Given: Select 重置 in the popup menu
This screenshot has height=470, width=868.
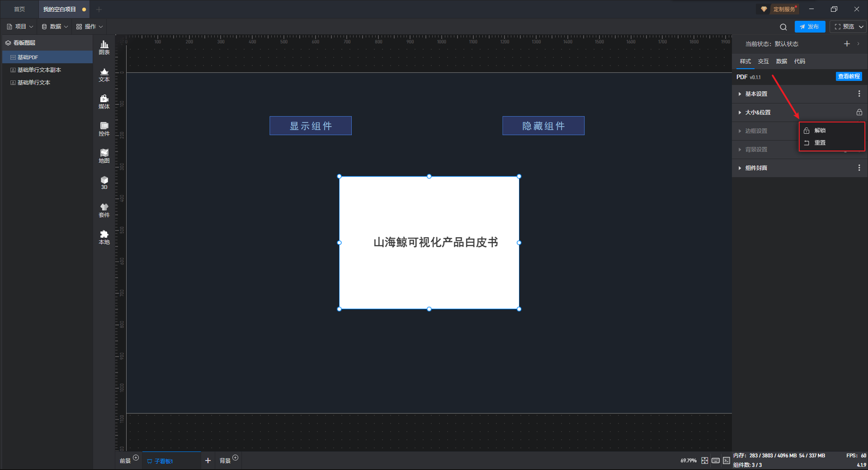Looking at the screenshot, I should pos(832,142).
